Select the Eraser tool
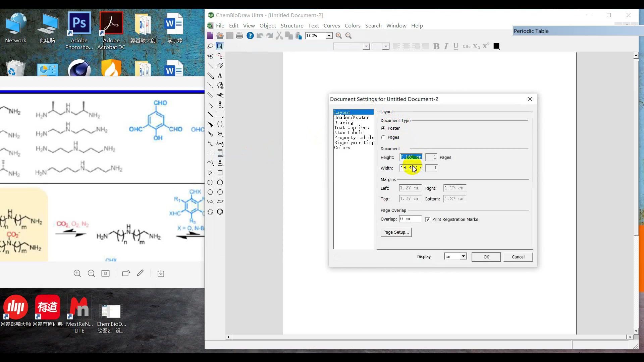The height and width of the screenshot is (362, 644). 220,66
